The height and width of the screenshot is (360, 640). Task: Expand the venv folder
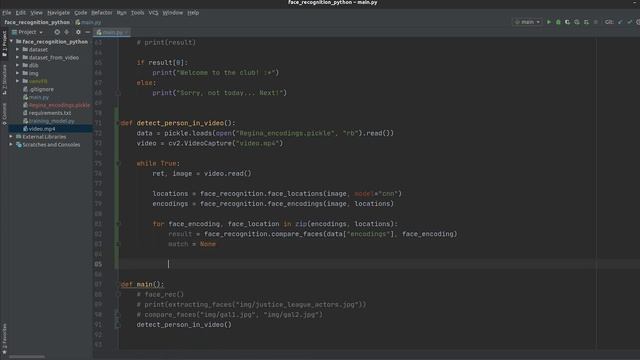click(18, 81)
